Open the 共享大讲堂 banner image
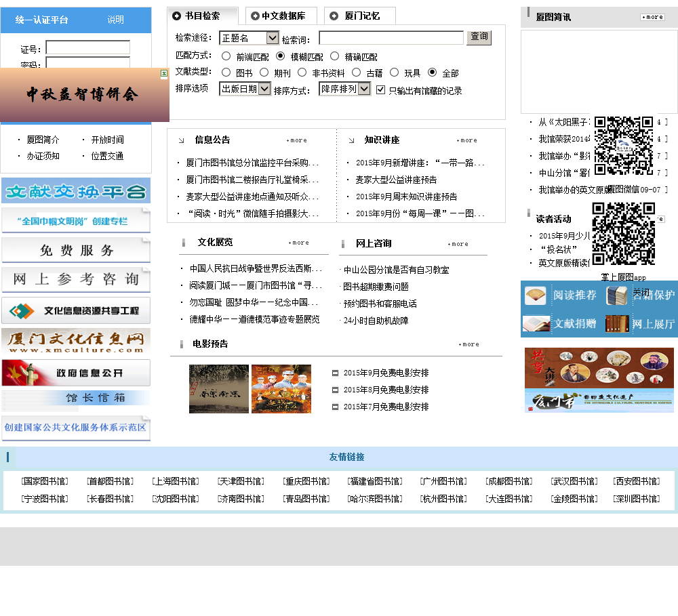678x616 pixels. pyautogui.click(x=599, y=368)
